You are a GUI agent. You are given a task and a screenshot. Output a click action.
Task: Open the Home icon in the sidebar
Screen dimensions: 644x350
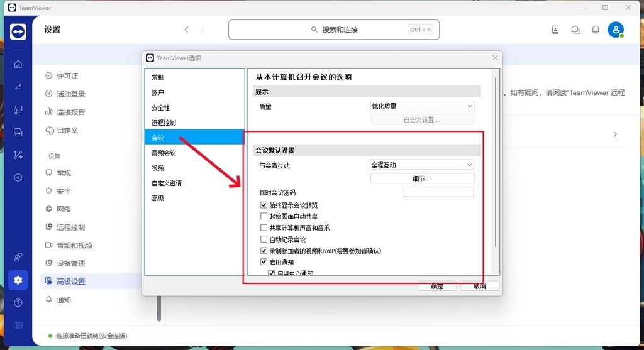(x=18, y=64)
